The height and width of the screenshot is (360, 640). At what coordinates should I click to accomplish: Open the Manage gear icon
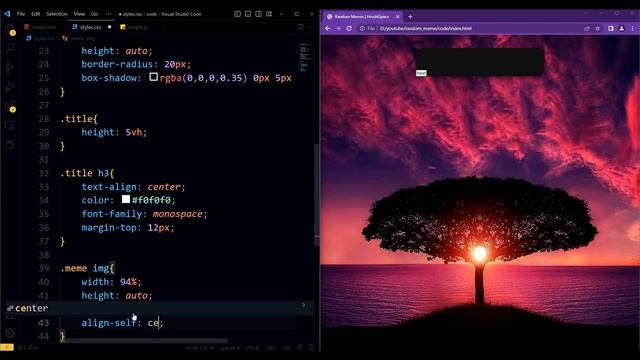pos(10,333)
